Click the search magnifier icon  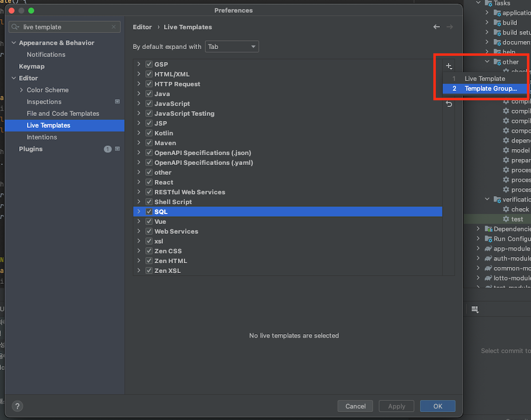point(15,27)
